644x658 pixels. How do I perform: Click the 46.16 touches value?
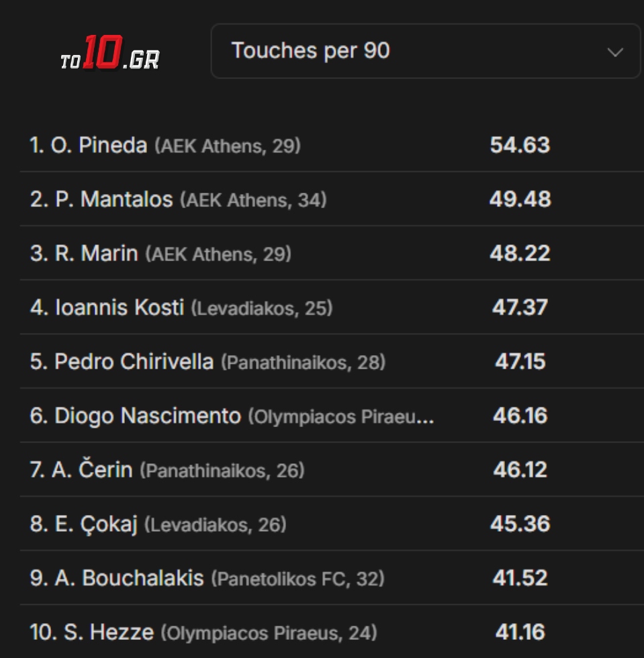(520, 416)
